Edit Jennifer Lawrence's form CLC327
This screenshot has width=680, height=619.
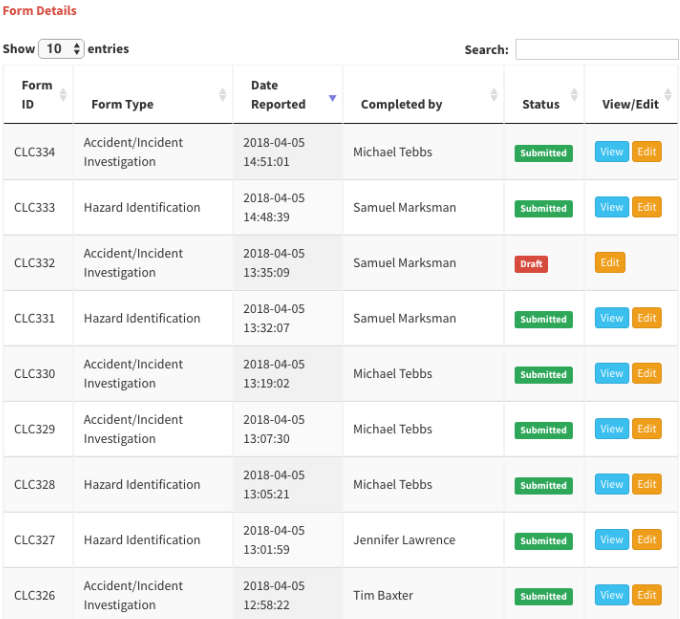pos(647,540)
